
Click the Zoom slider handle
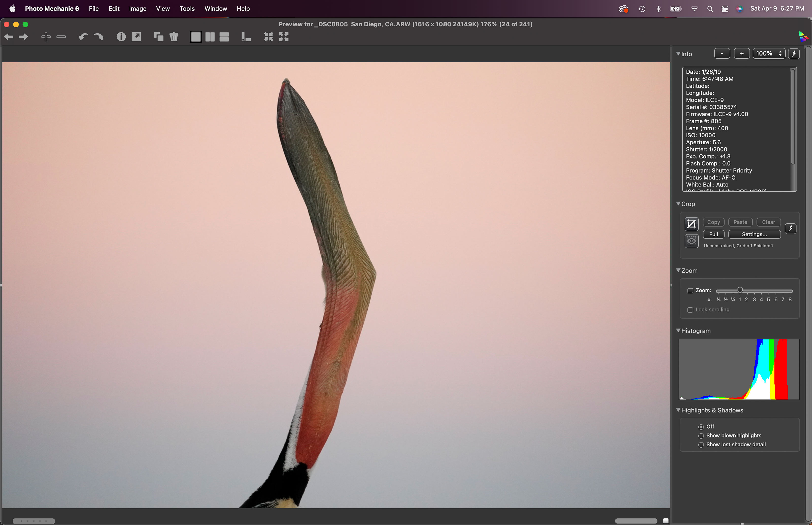point(740,290)
